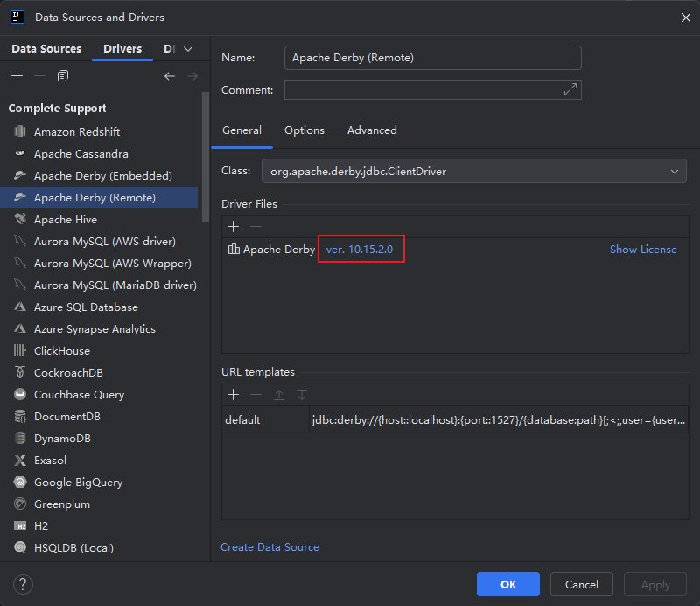Click the Cancel button
700x606 pixels.
tap(581, 584)
